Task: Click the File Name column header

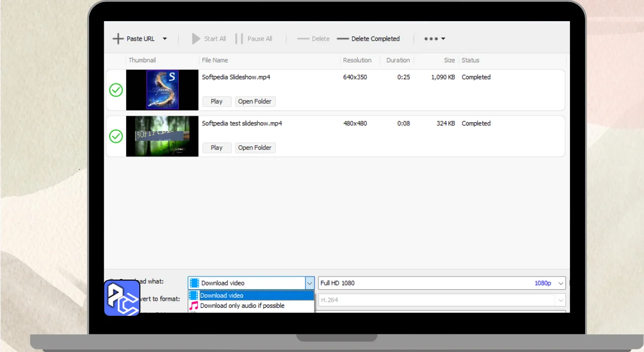Action: point(215,60)
